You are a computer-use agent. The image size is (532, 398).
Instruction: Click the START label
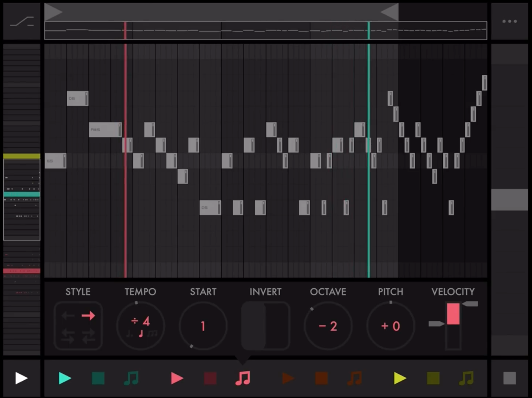203,292
